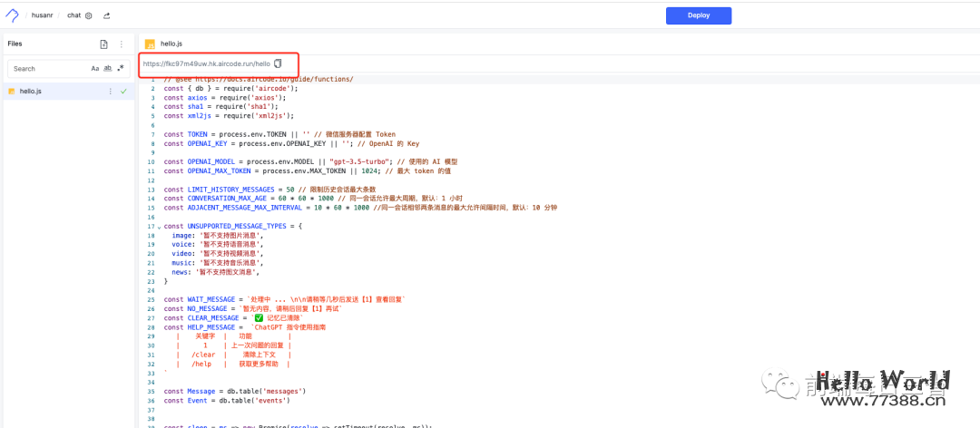Switch to the hello.js editor tab
Image resolution: width=980 pixels, height=428 pixels.
point(163,44)
